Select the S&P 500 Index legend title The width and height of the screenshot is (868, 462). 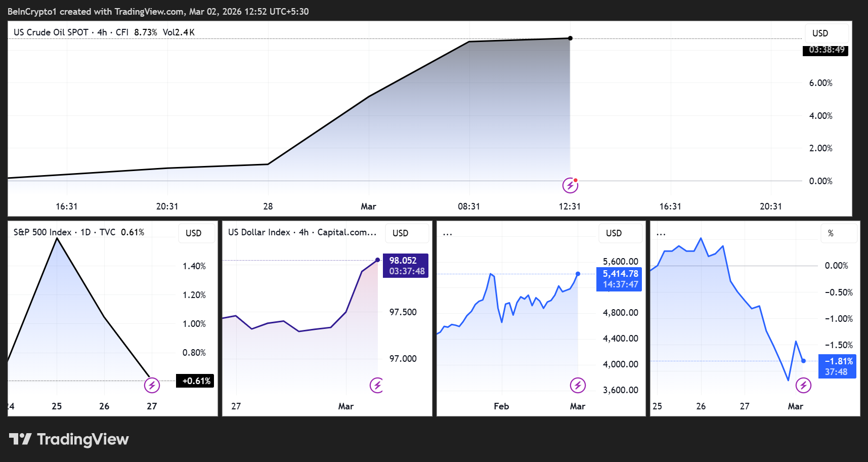click(42, 232)
